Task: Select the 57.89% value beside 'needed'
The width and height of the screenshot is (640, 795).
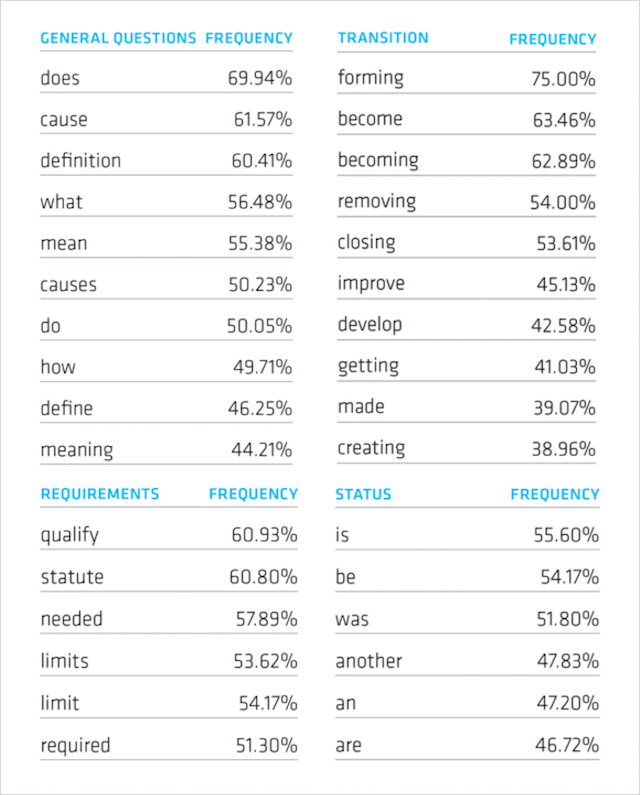Action: [264, 619]
